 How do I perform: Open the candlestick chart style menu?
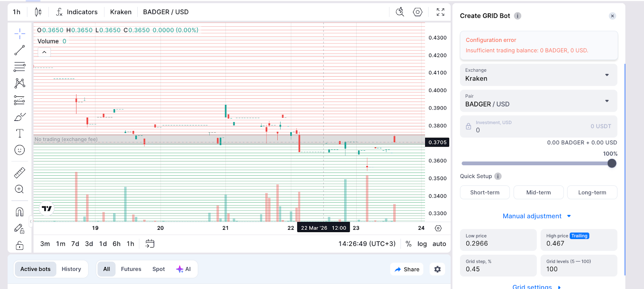pyautogui.click(x=38, y=12)
